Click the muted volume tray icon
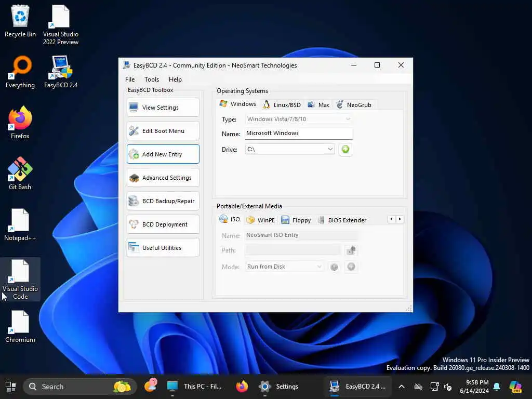 click(448, 387)
